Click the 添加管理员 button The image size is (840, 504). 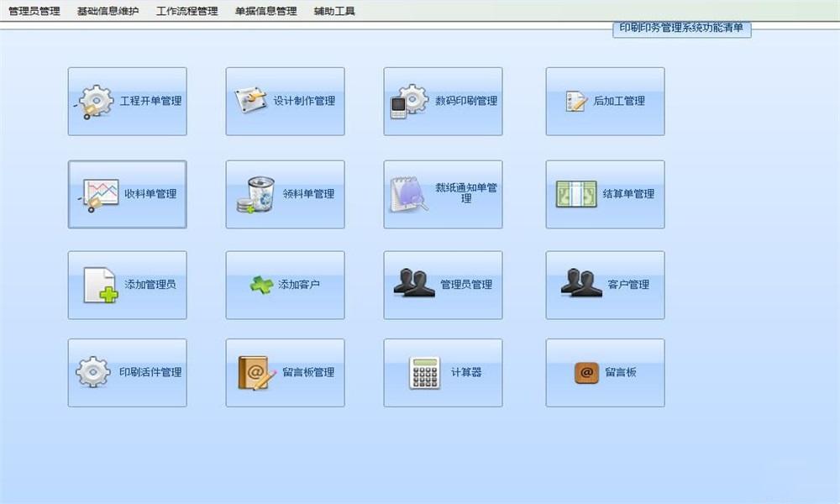[128, 285]
